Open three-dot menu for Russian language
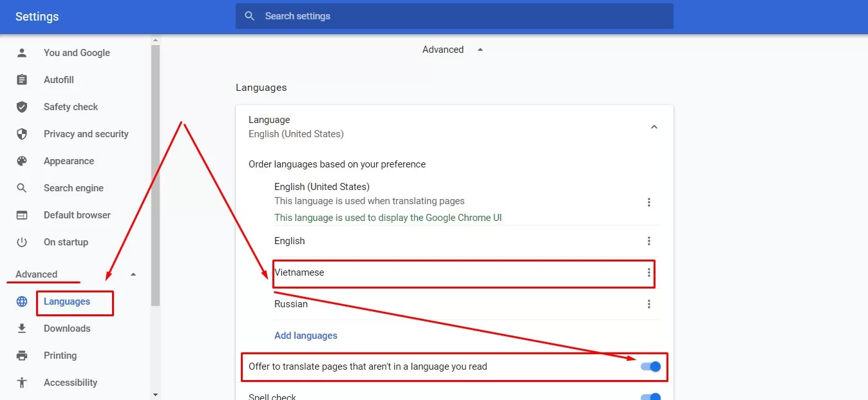 (x=648, y=304)
